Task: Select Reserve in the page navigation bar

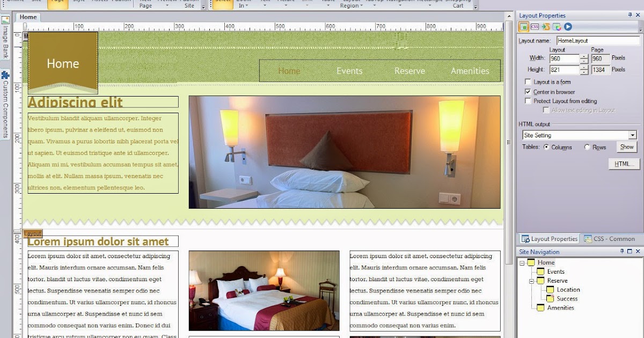Action: coord(409,71)
